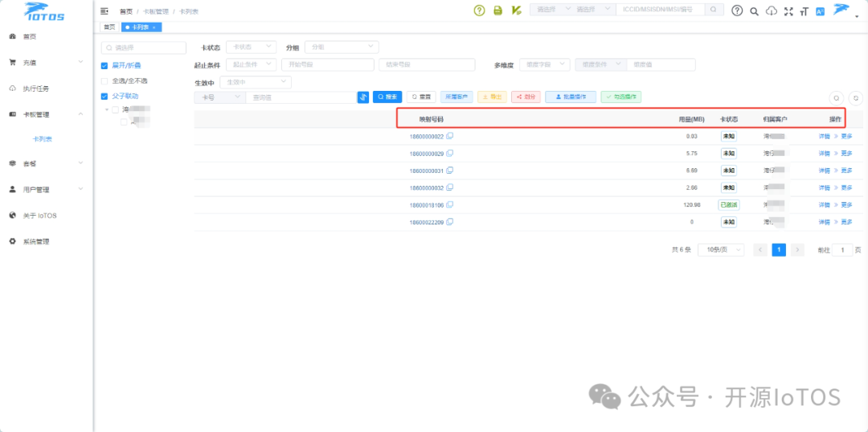Click the 所属客户 button
Viewport: 868px width, 432px height.
coord(457,97)
